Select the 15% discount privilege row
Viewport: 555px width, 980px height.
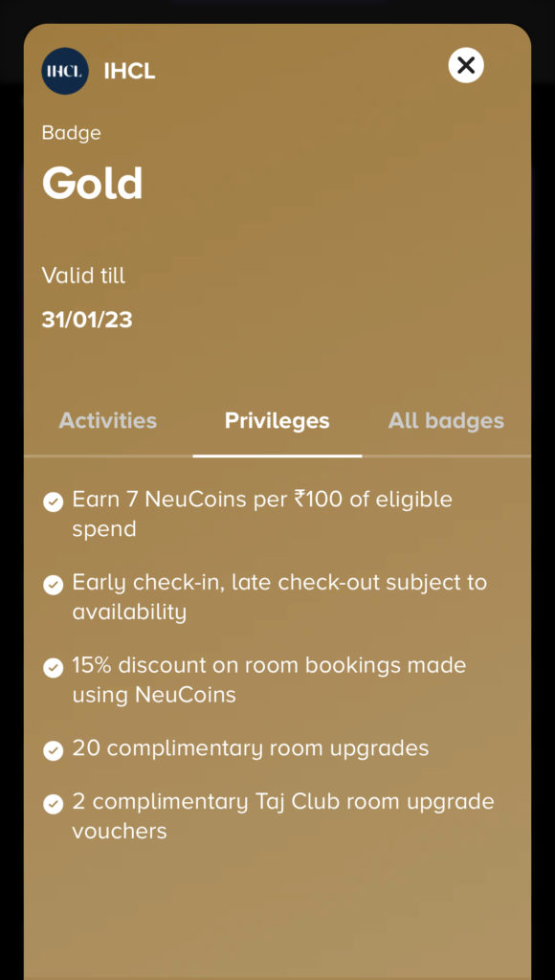pos(269,679)
